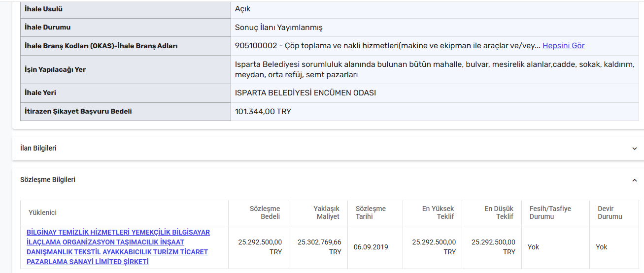Select the 25.302.769,66 TRY approximate cost cell
The height and width of the screenshot is (273, 644).
tap(319, 247)
